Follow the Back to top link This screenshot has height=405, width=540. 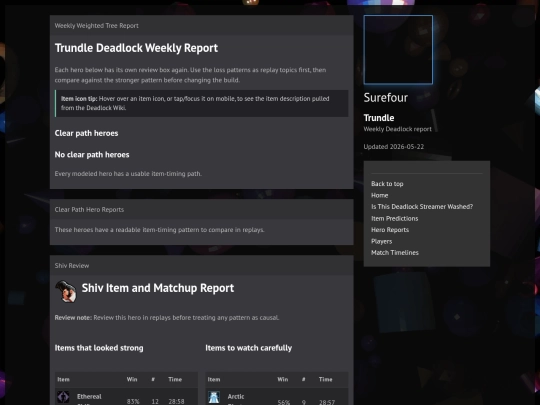tap(387, 184)
